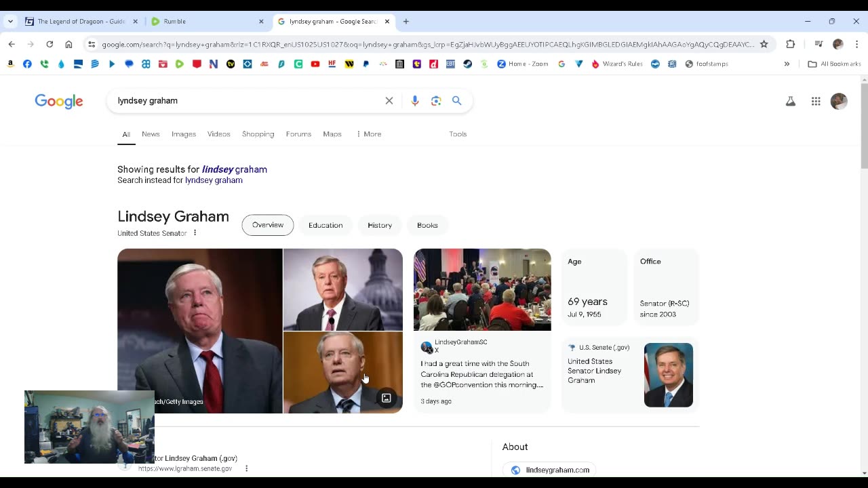Open the EBT bookmark icon

point(450,64)
